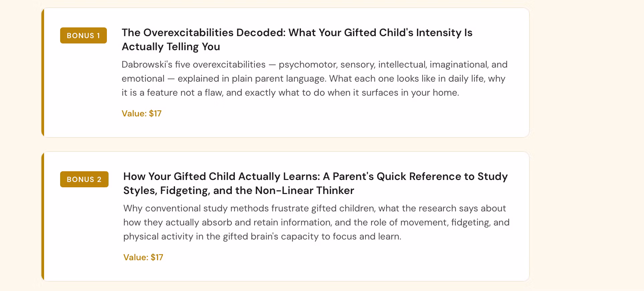The height and width of the screenshot is (291, 644).
Task: Click the BONUS 1 badge
Action: [84, 35]
